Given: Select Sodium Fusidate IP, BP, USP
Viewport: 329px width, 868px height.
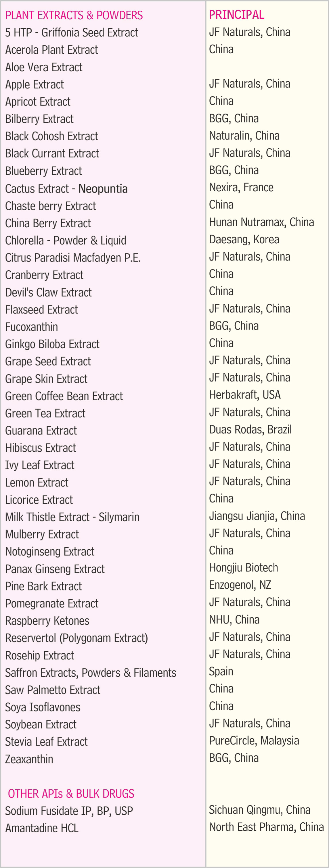Looking at the screenshot, I should tap(69, 811).
